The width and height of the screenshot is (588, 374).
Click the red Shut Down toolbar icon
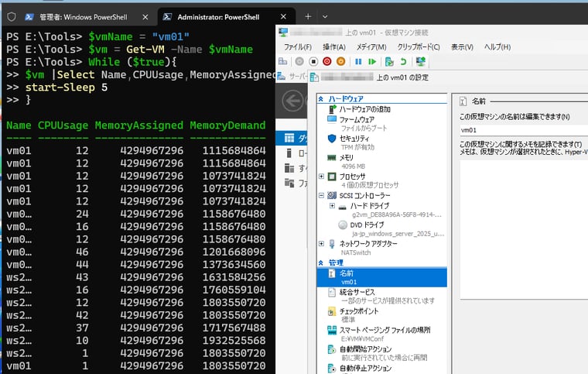(327, 61)
